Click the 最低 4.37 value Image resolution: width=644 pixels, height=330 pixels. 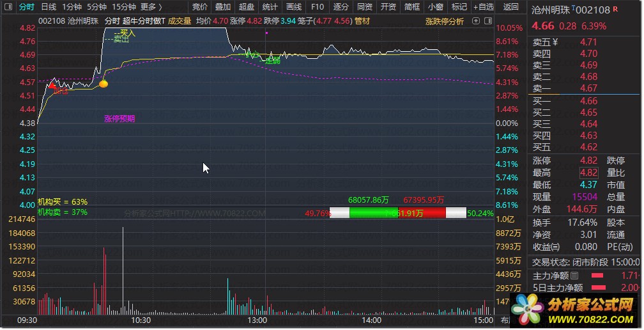coord(588,185)
